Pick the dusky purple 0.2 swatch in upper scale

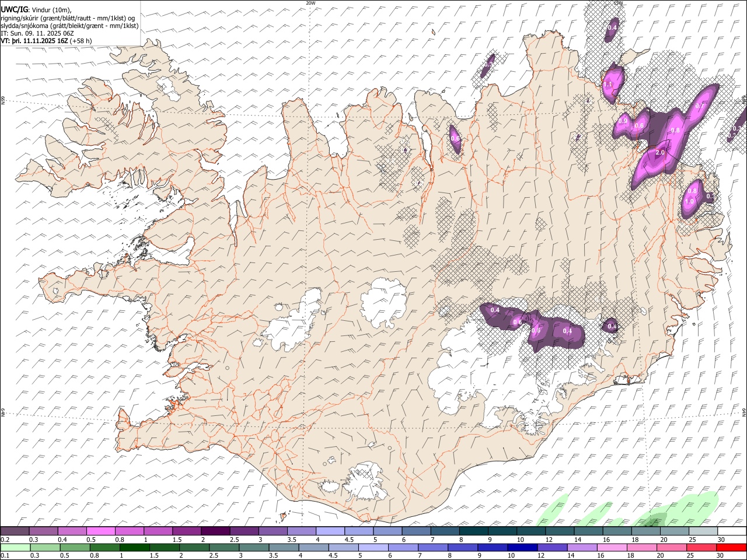[x=15, y=531]
